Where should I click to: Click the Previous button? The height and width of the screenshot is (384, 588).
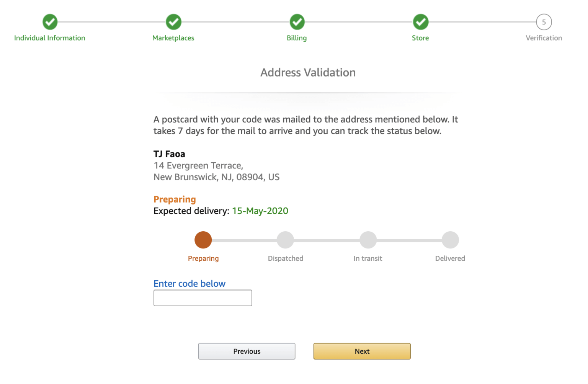247,351
